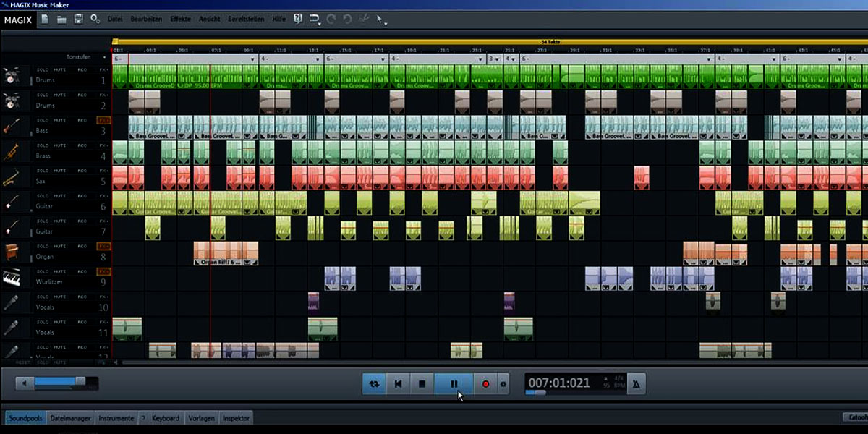The width and height of the screenshot is (868, 434).
Task: Switch to the Dateimanager tab
Action: (x=71, y=418)
